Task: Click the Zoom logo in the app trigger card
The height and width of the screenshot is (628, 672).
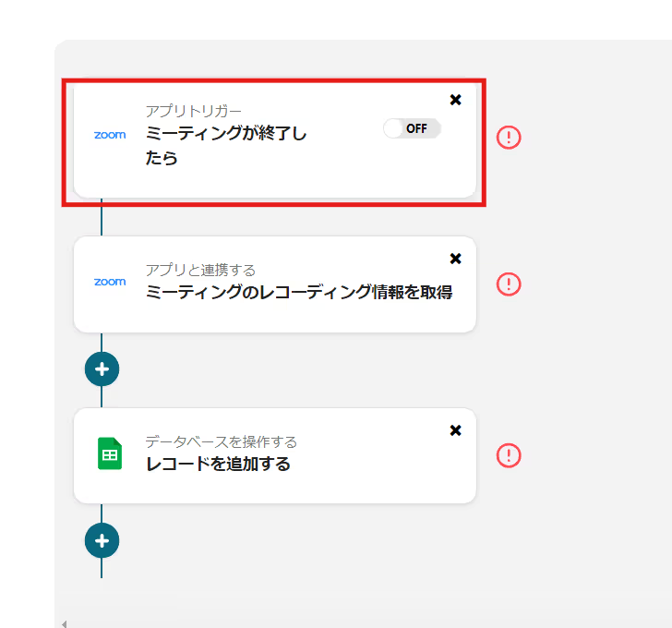Action: click(x=110, y=135)
